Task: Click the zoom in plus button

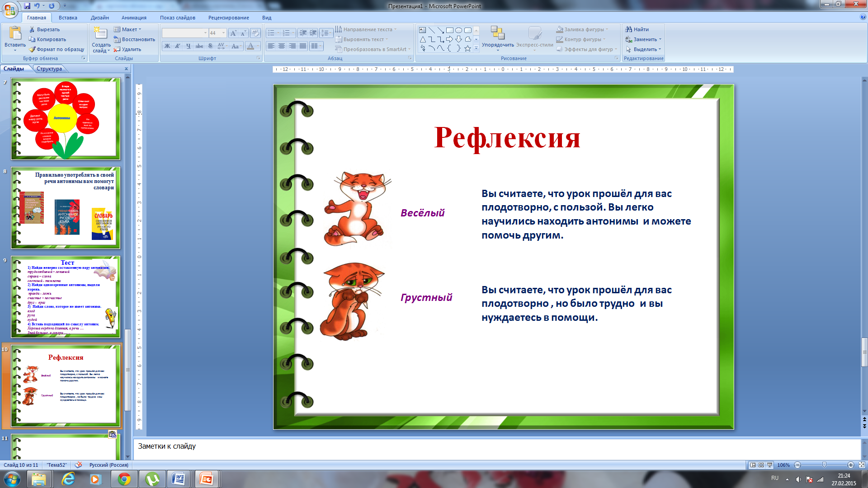Action: coord(850,465)
